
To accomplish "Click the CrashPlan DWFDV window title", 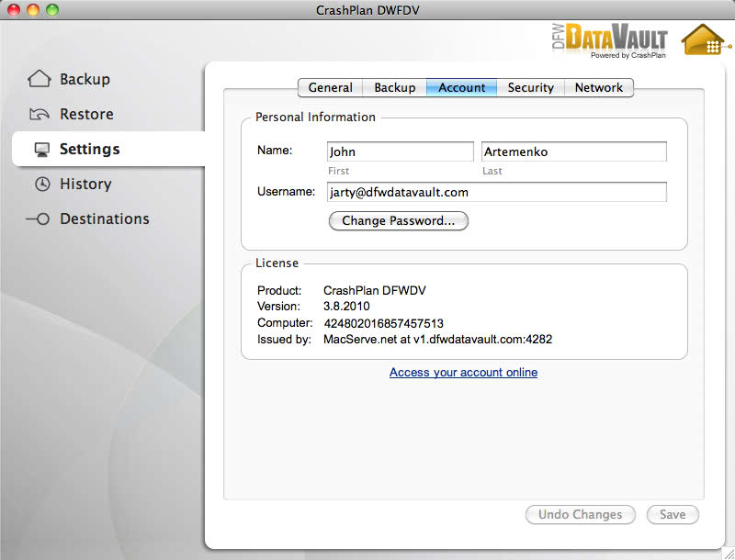I will tap(367, 10).
